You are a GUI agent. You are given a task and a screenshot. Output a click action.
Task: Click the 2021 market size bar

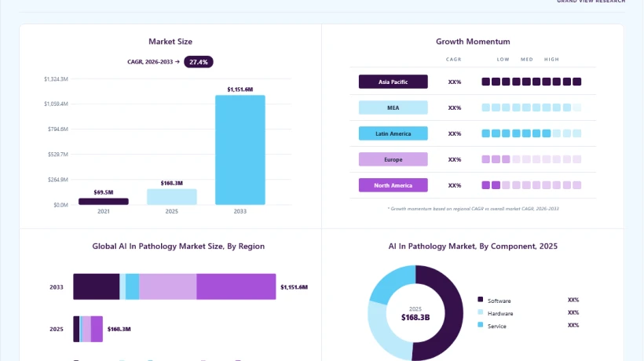click(104, 202)
